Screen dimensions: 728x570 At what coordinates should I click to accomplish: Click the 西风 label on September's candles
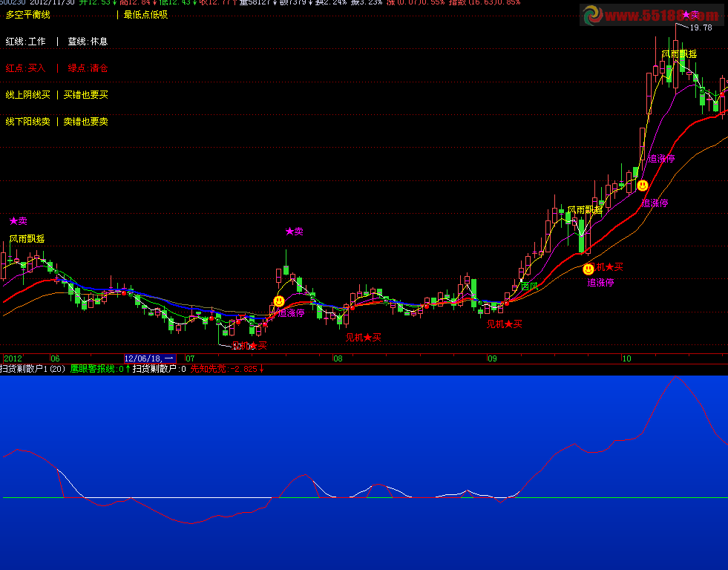[x=529, y=286]
